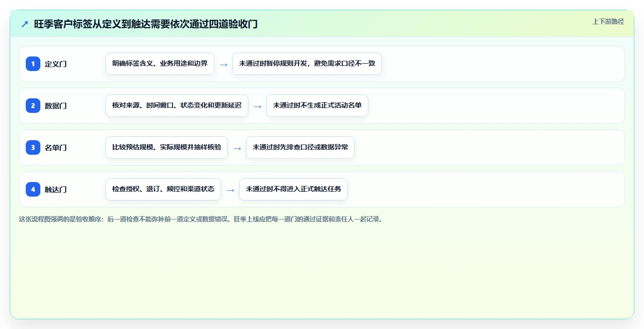Image resolution: width=644 pixels, height=329 pixels.
Task: Click the flow arrow in the 触达门 row
Action: [x=230, y=190]
